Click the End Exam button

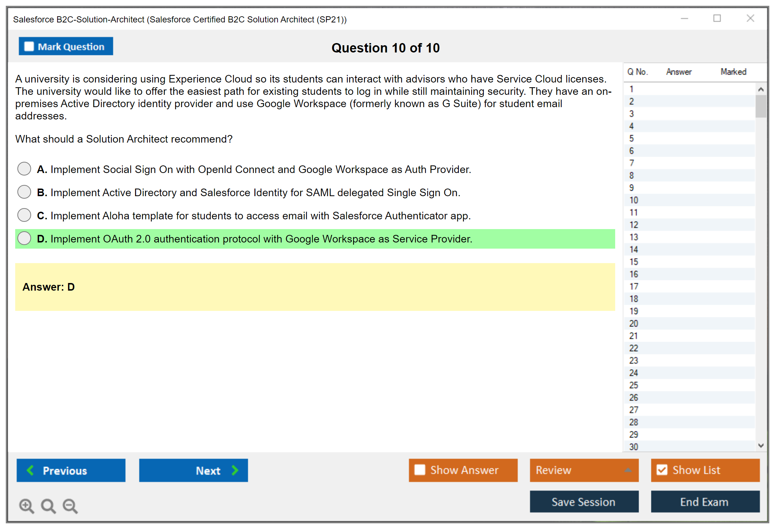pos(705,502)
